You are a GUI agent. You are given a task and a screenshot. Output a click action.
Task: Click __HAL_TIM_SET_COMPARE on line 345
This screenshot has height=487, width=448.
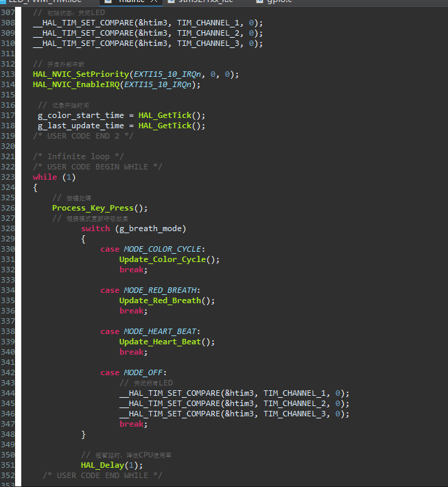169,403
